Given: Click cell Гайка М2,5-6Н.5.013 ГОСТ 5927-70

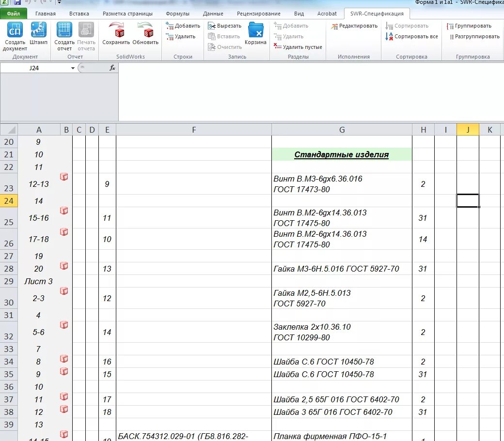Looking at the screenshot, I should (342, 298).
